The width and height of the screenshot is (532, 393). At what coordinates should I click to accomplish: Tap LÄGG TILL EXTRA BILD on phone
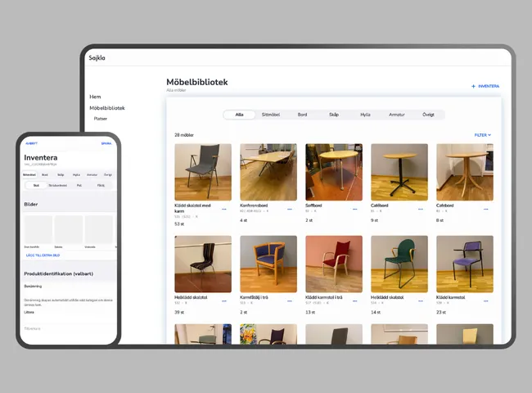[43, 255]
